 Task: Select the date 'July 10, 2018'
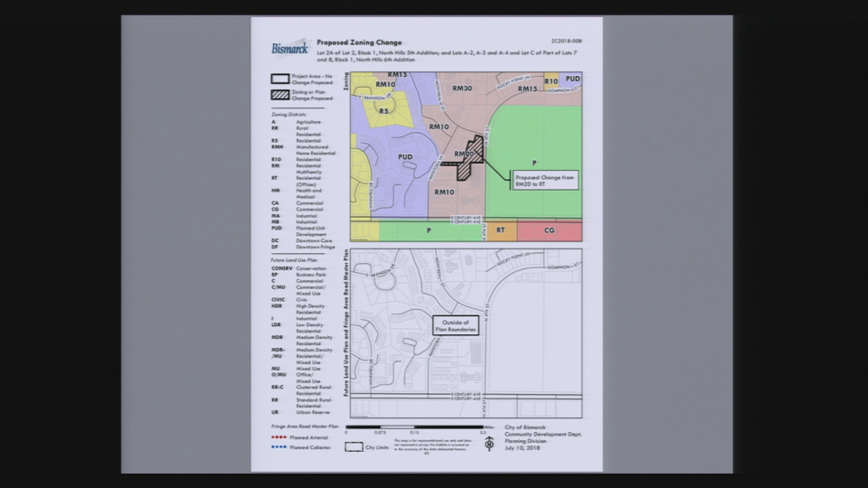[522, 448]
